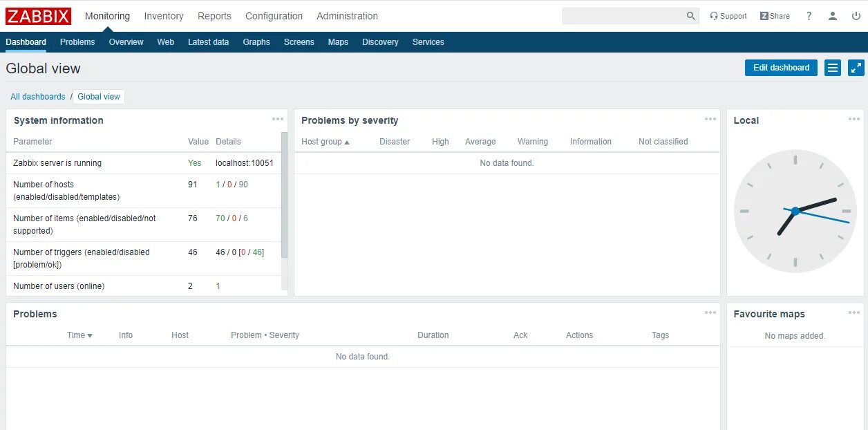Open the help question mark icon
The width and height of the screenshot is (868, 430).
(809, 16)
